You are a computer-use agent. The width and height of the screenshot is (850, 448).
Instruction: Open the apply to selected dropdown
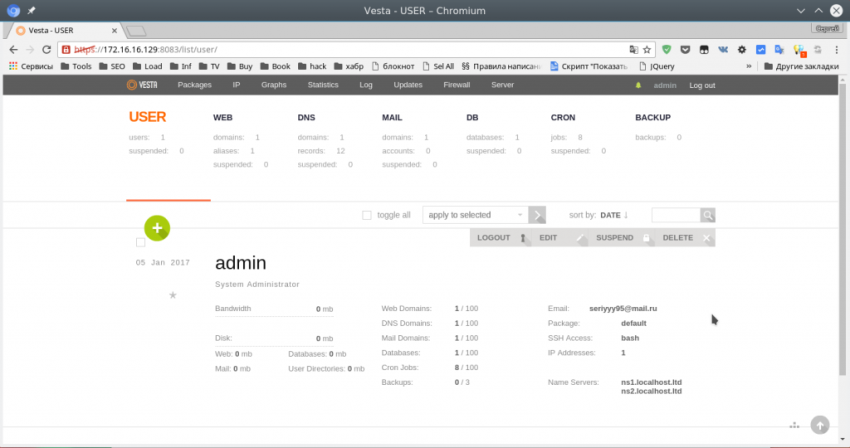coord(475,215)
